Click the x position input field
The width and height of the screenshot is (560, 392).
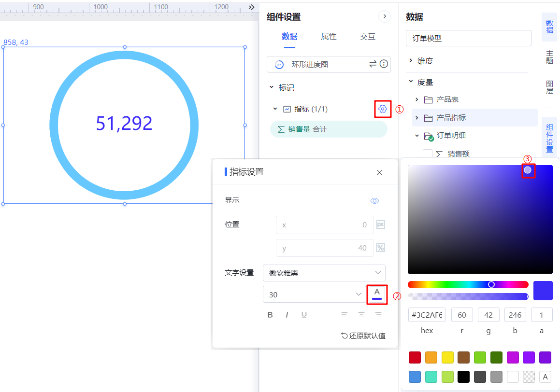[x=324, y=224]
